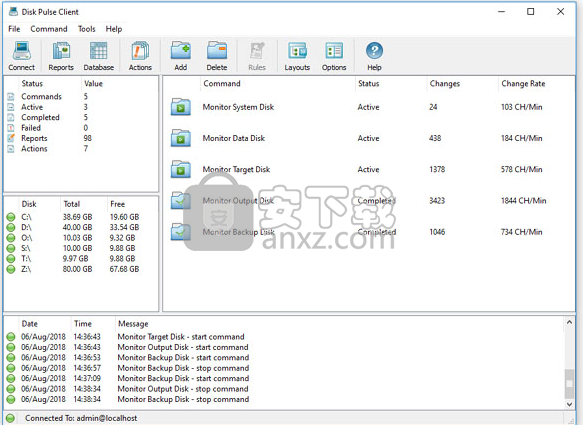Open the Options toolbar icon
Image resolution: width=583 pixels, height=425 pixels.
coord(334,56)
